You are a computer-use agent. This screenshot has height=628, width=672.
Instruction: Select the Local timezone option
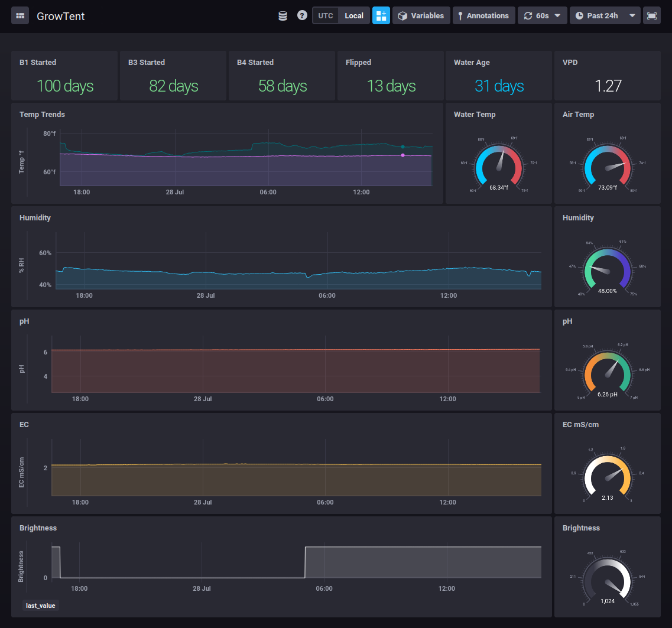[x=354, y=16]
